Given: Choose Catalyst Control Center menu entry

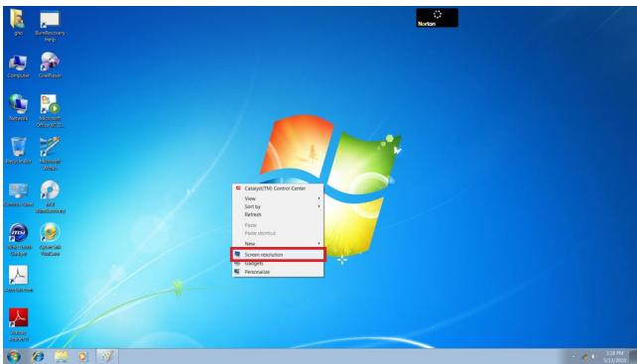Looking at the screenshot, I should 278,188.
